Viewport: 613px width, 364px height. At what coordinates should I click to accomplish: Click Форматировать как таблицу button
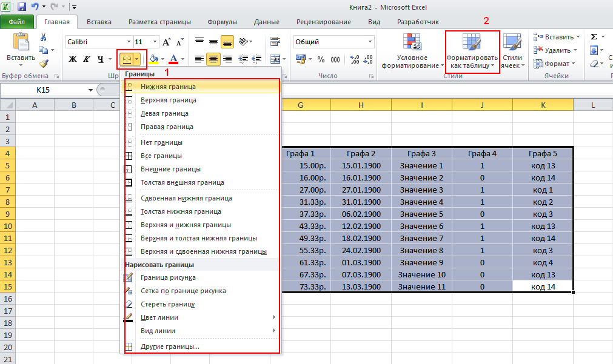coord(472,51)
